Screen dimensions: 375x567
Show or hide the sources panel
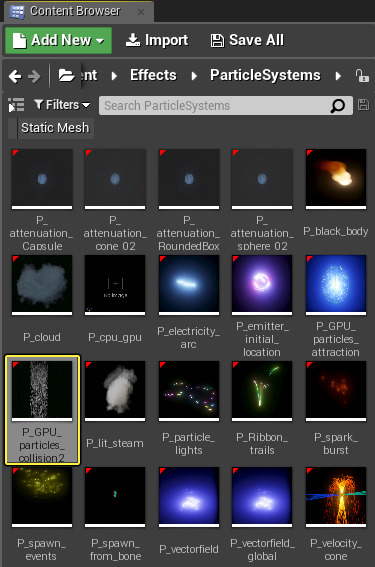pos(16,105)
